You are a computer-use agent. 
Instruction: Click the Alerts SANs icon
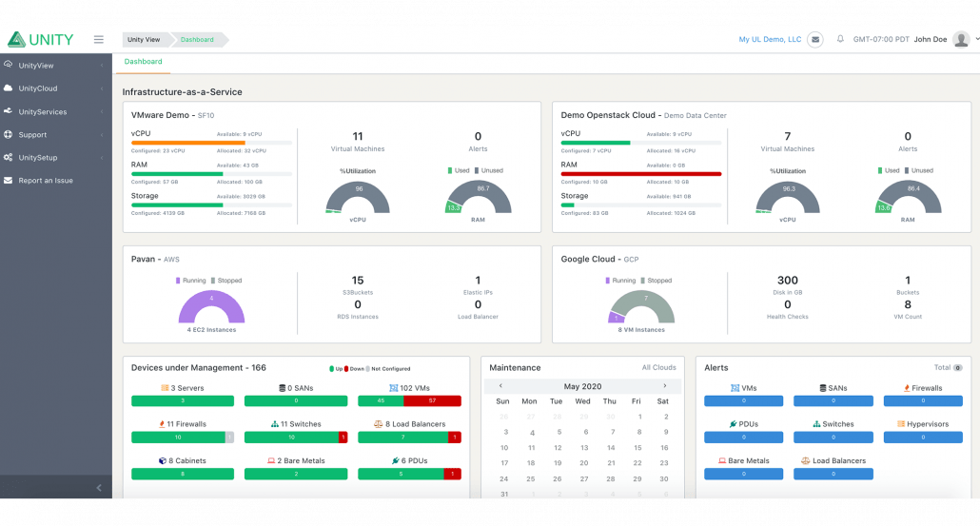(x=822, y=388)
